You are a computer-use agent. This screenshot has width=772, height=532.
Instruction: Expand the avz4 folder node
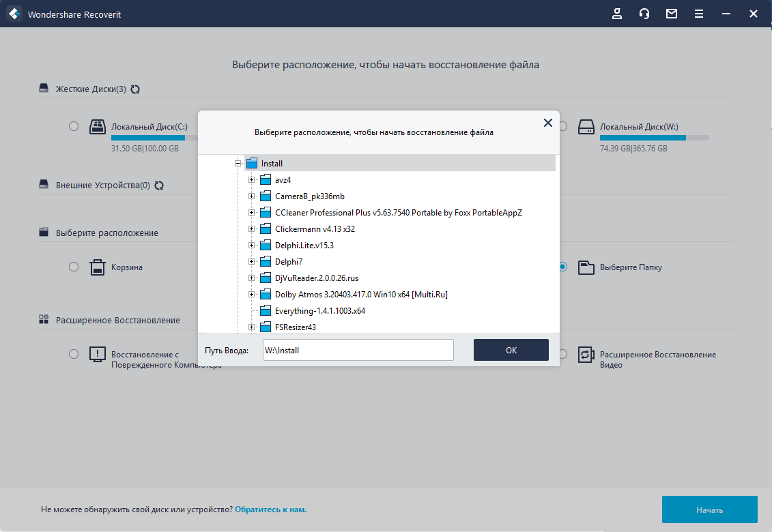[x=252, y=179]
